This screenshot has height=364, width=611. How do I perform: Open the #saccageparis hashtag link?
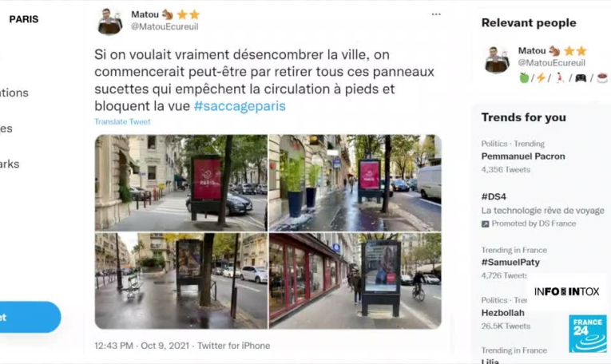pos(240,106)
